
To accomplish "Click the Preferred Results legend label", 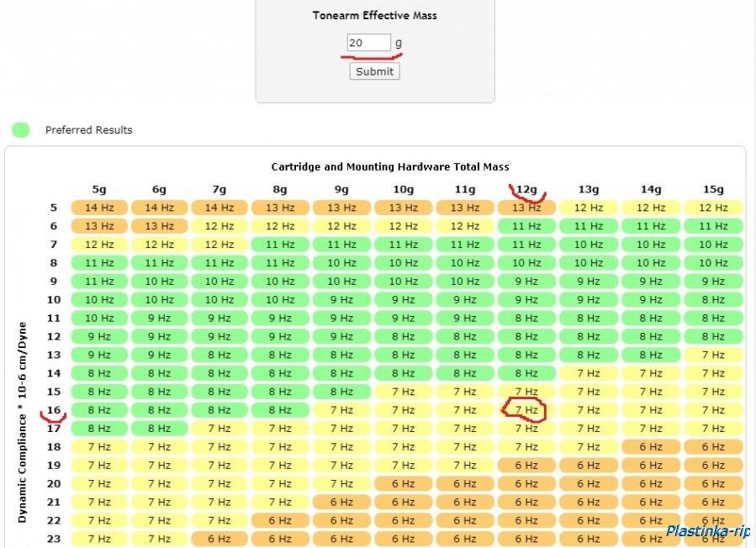I will pos(88,130).
